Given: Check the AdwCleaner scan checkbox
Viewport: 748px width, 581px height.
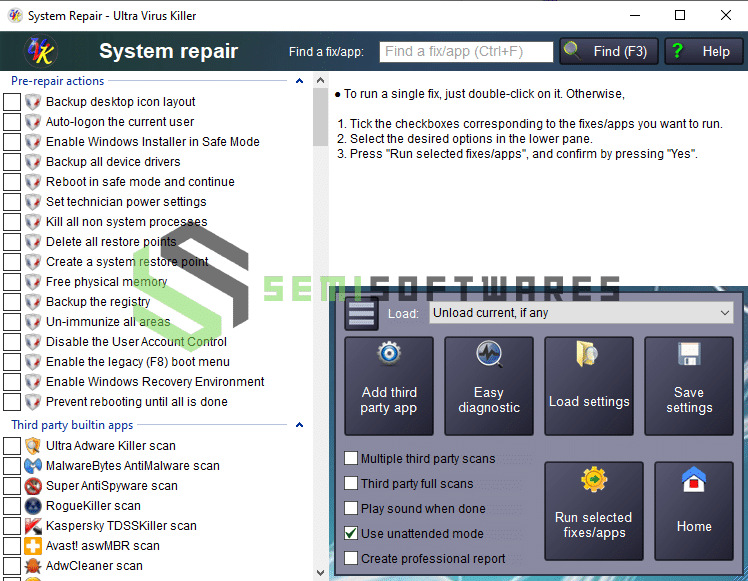Looking at the screenshot, I should point(12,566).
